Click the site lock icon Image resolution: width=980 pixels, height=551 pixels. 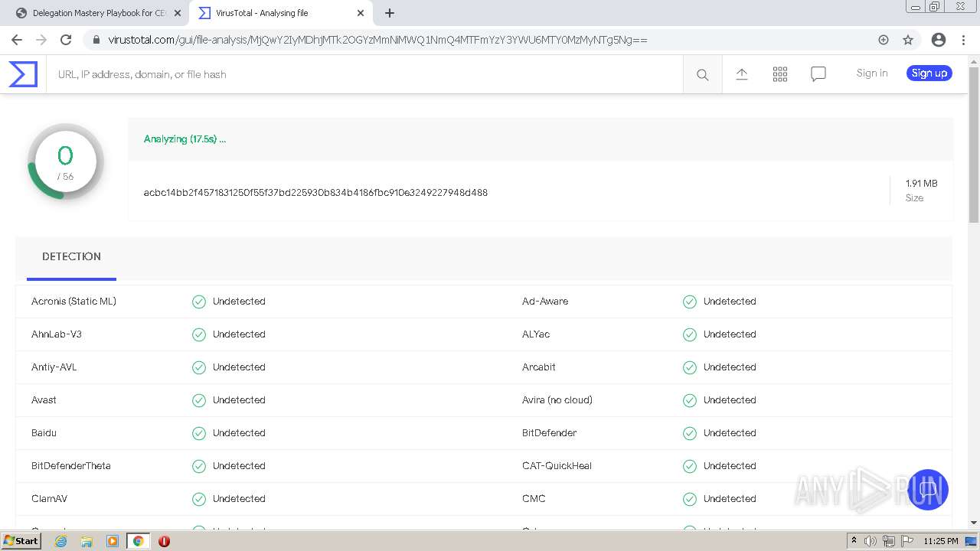(96, 40)
